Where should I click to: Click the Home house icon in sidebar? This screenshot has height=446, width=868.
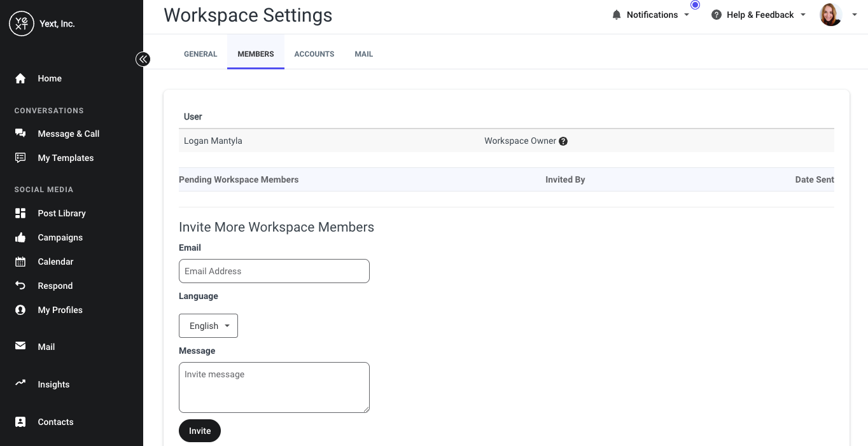click(20, 78)
